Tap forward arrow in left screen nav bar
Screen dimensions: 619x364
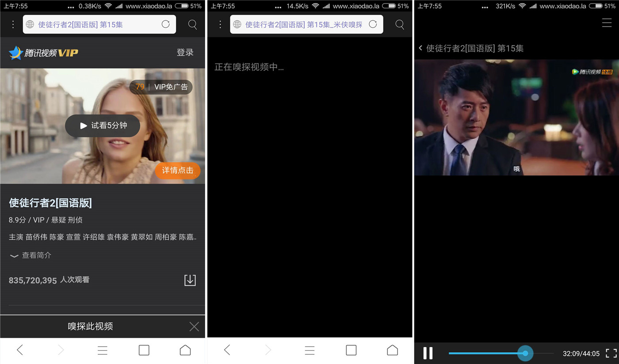tap(61, 350)
